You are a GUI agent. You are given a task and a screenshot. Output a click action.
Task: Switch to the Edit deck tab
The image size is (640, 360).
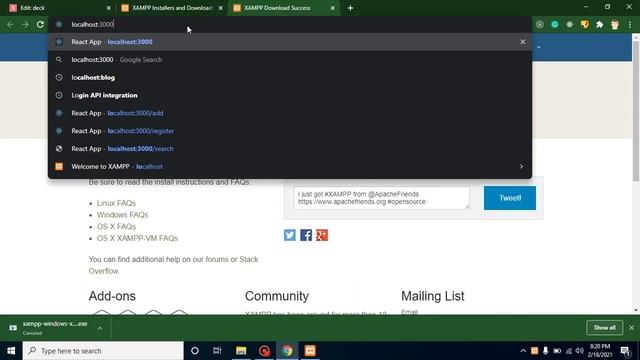click(x=57, y=8)
